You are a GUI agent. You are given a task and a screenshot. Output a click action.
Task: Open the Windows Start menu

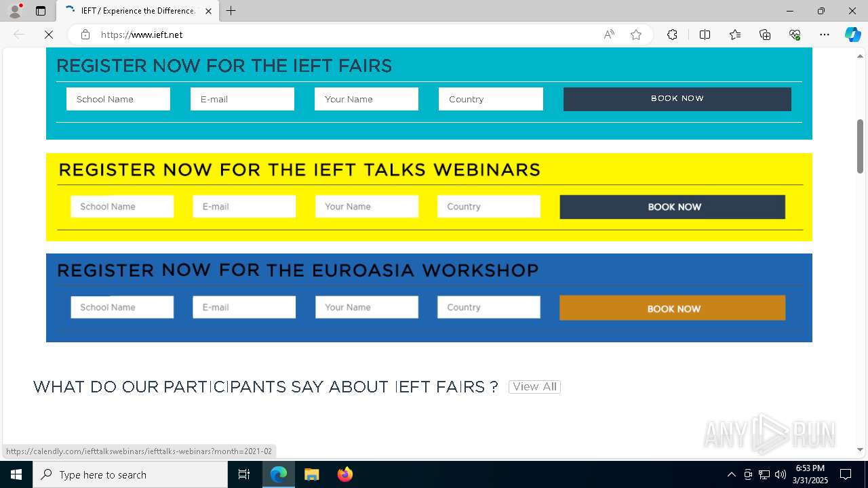click(x=16, y=474)
